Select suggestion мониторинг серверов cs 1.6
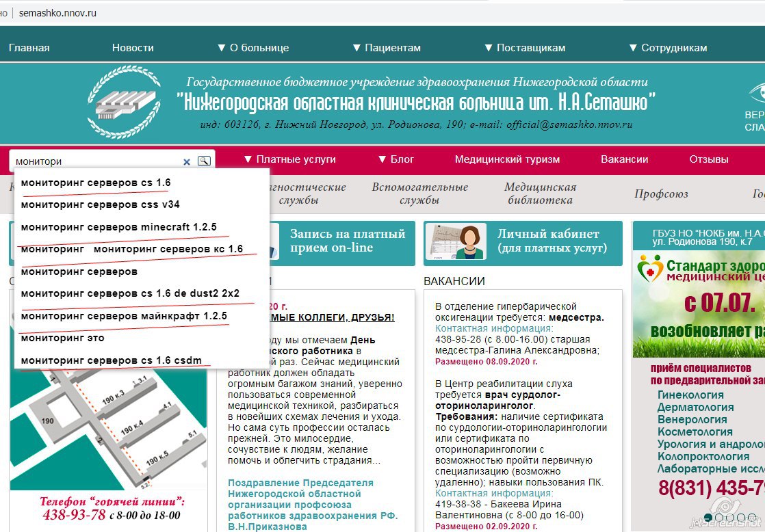765x532 pixels. click(96, 183)
